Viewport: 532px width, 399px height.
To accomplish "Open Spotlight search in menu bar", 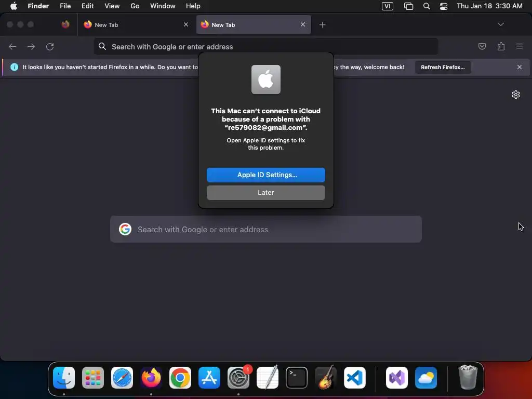I will coord(427,6).
